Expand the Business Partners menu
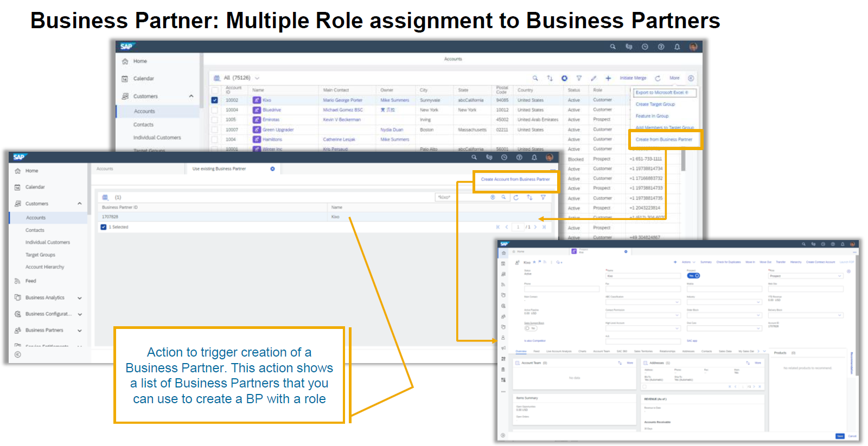Screen dimensions: 868x446 click(80, 330)
